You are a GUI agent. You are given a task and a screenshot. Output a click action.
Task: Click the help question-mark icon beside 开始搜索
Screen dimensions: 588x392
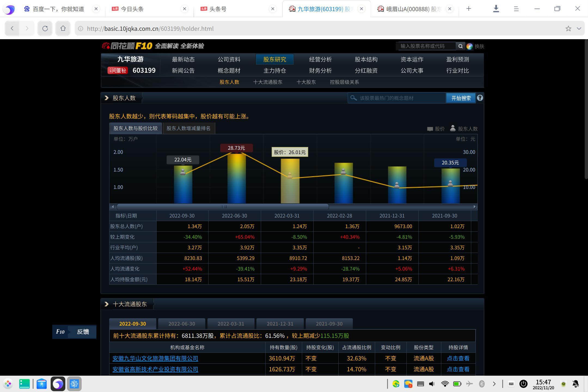click(480, 98)
